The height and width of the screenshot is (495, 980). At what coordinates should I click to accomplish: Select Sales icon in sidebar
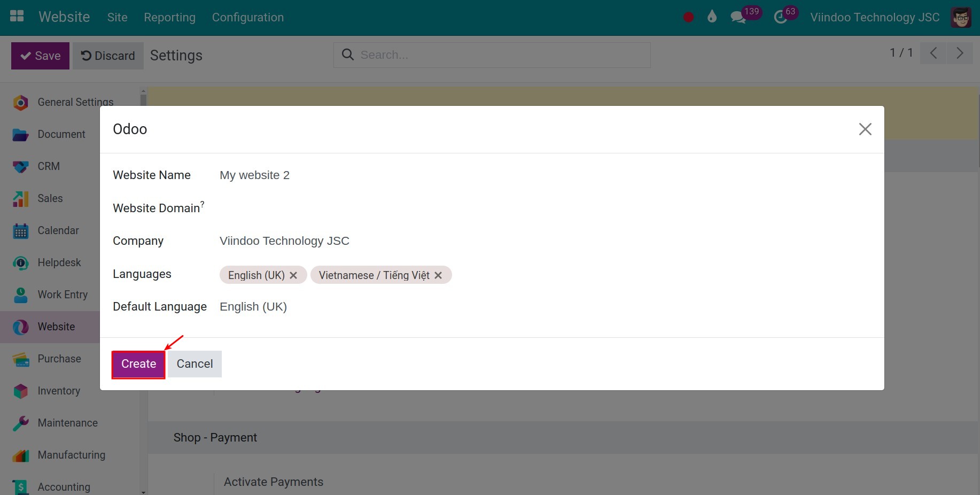tap(20, 198)
